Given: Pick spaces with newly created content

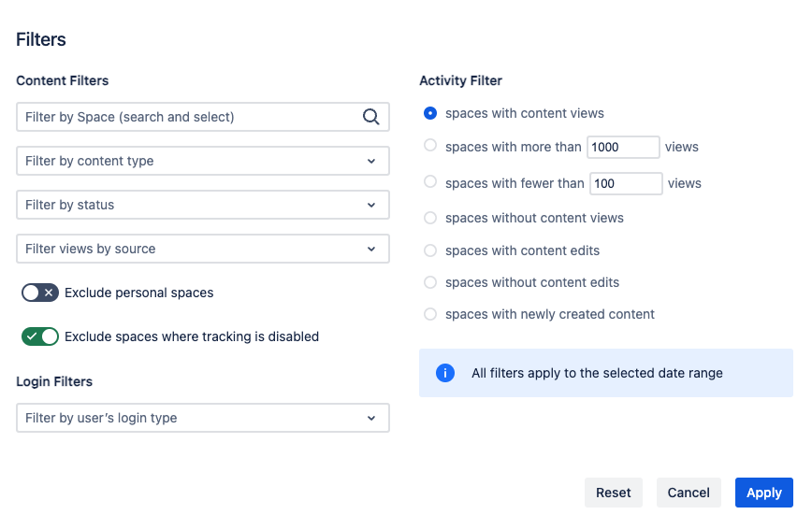Looking at the screenshot, I should tap(430, 314).
